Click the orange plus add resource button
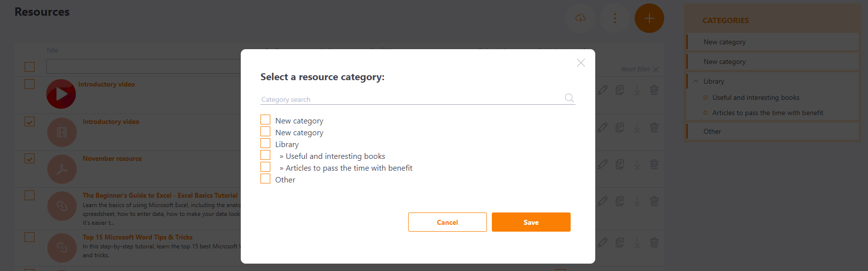Image resolution: width=868 pixels, height=271 pixels. [649, 18]
